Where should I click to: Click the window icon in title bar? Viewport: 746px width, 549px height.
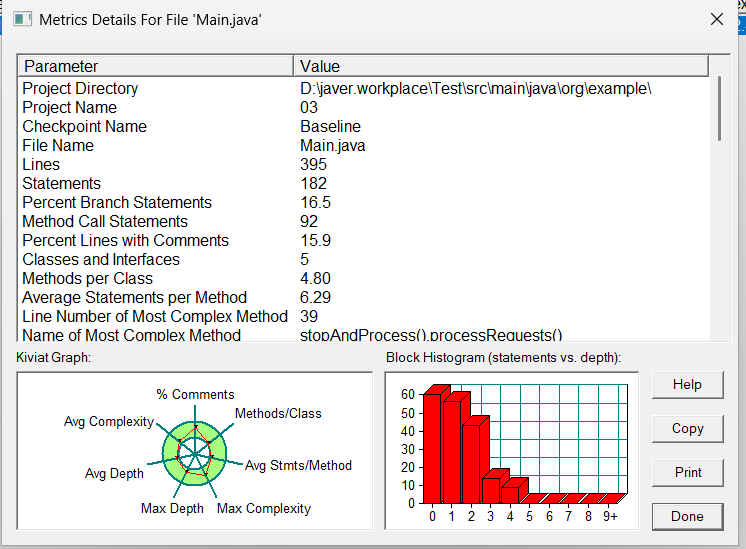pos(22,20)
